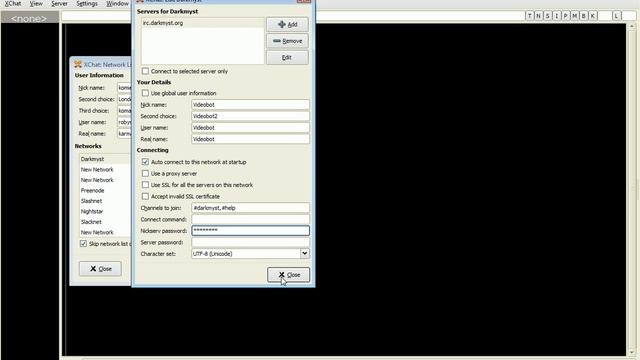Edit the selected server entry
Screen dimensions: 640x360
pyautogui.click(x=287, y=58)
